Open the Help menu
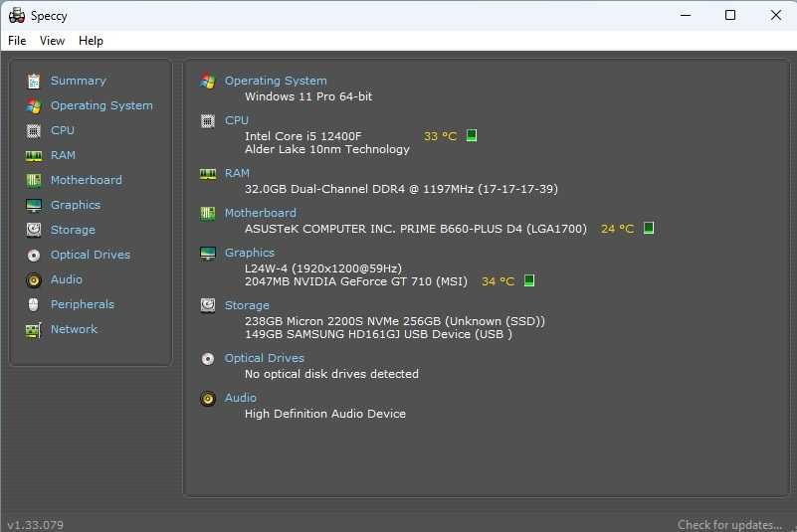Viewport: 797px width, 532px height. [91, 41]
